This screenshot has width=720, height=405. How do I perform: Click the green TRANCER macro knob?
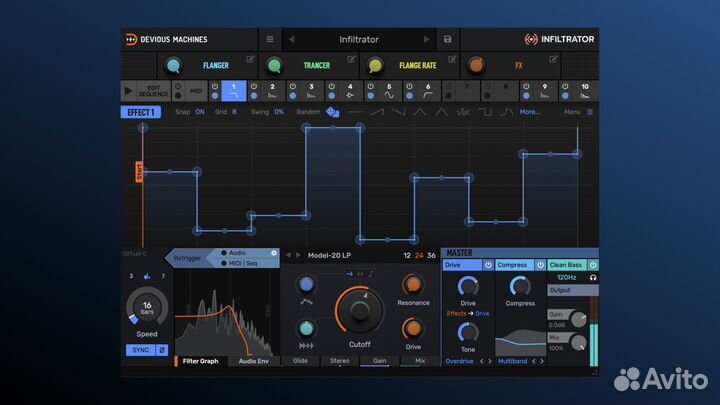click(x=274, y=66)
